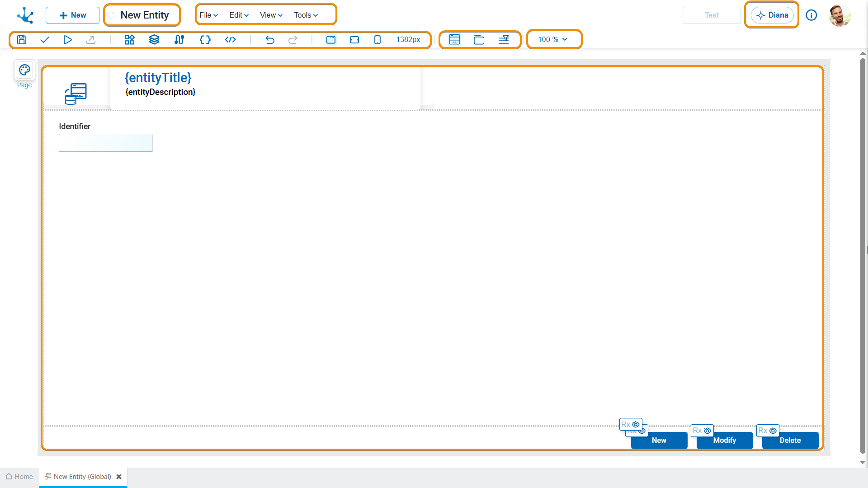This screenshot has width=868, height=488.
Task: Click the Test button
Action: 712,15
